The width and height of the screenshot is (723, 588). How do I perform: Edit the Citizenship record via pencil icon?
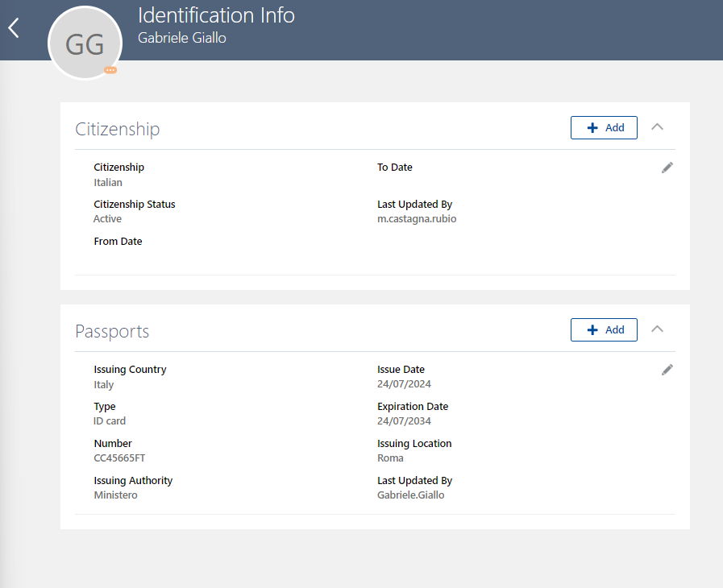tap(667, 167)
